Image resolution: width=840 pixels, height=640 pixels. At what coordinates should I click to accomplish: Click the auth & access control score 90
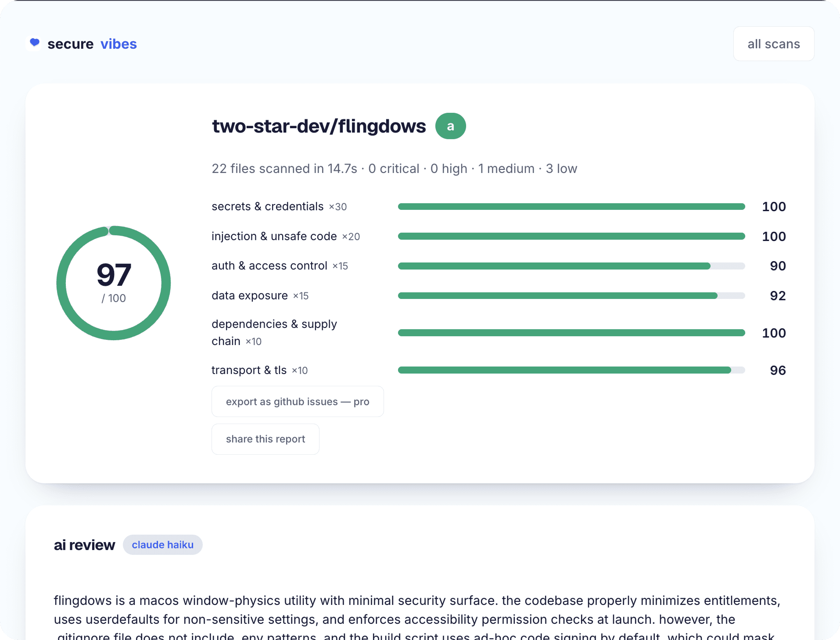pos(778,266)
